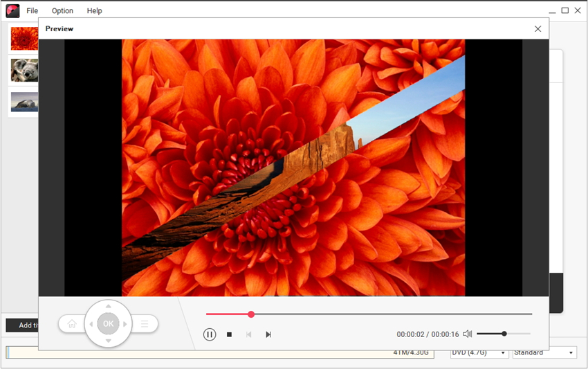Open the Help menu
This screenshot has width=588, height=369.
click(95, 10)
